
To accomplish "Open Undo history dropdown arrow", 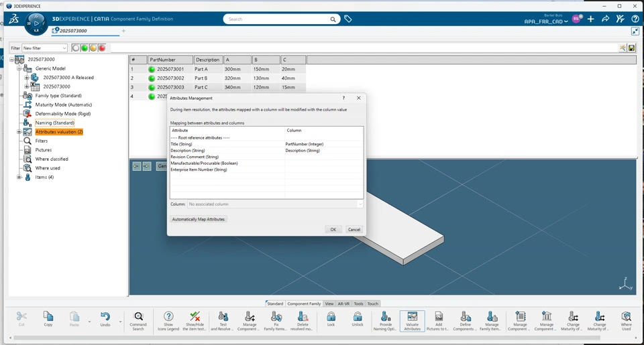I will pos(120,322).
